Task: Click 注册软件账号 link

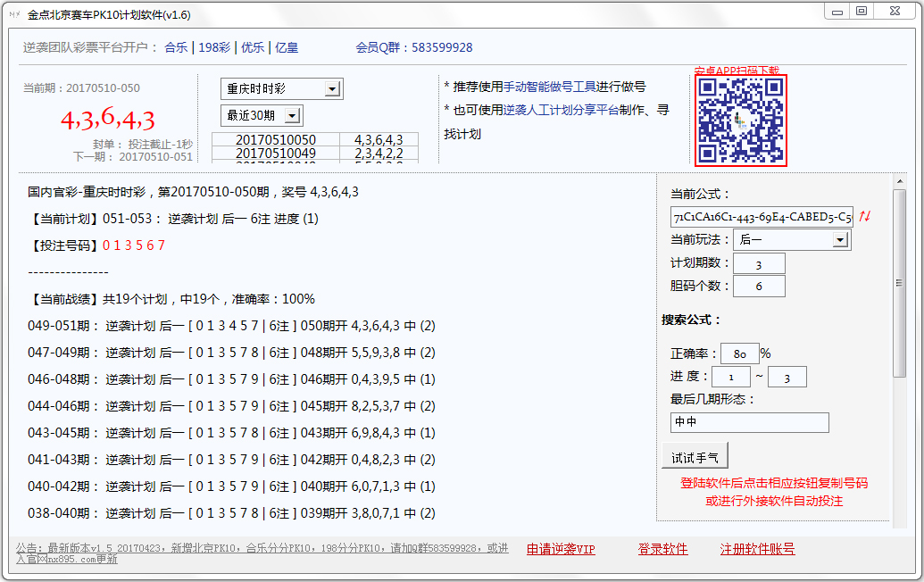Action: (757, 549)
